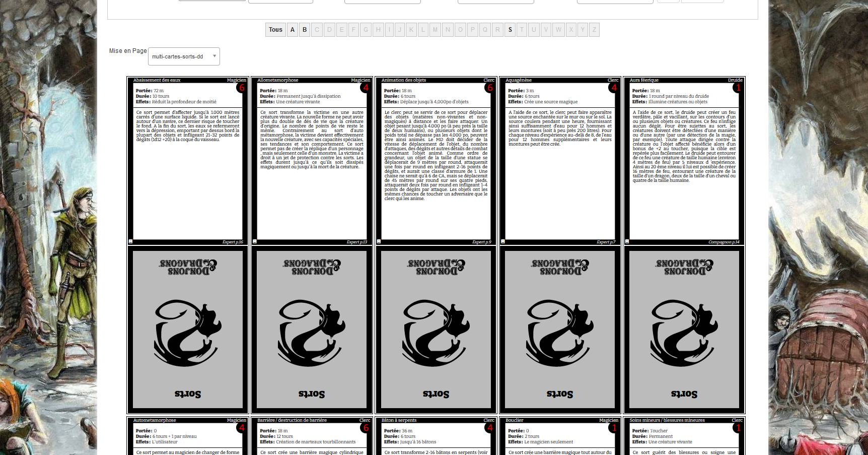Select the letter C filter
The width and height of the screenshot is (868, 455).
317,30
